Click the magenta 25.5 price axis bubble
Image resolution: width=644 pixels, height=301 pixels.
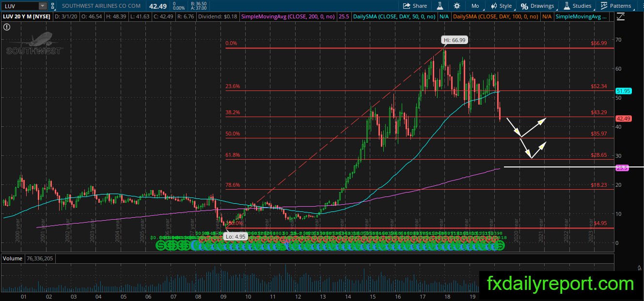pos(622,167)
